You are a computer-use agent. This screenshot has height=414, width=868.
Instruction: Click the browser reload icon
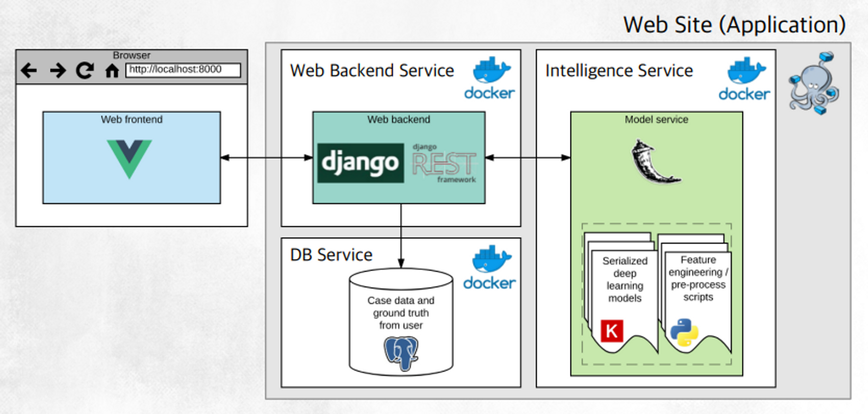click(x=85, y=70)
